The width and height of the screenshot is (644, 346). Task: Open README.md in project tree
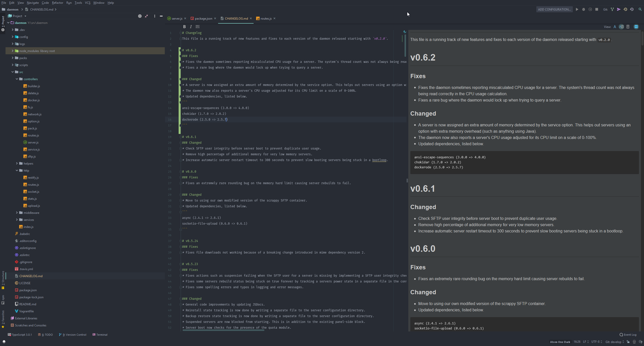(x=28, y=304)
